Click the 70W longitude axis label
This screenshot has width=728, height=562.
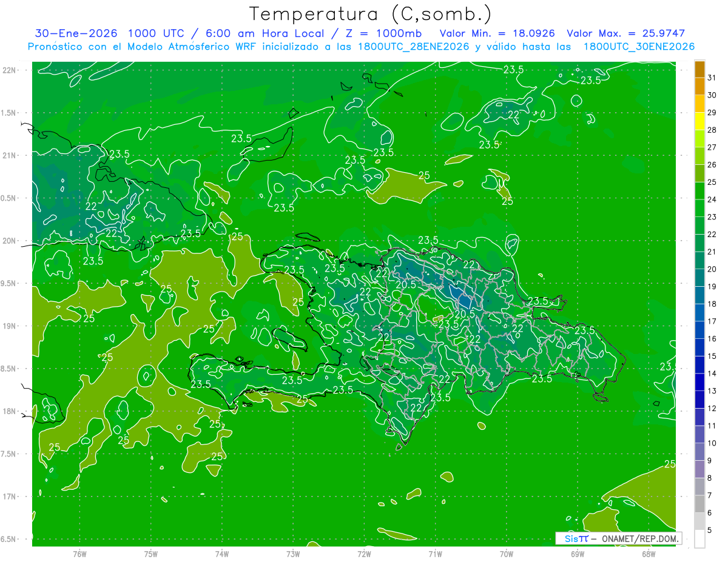tap(507, 554)
